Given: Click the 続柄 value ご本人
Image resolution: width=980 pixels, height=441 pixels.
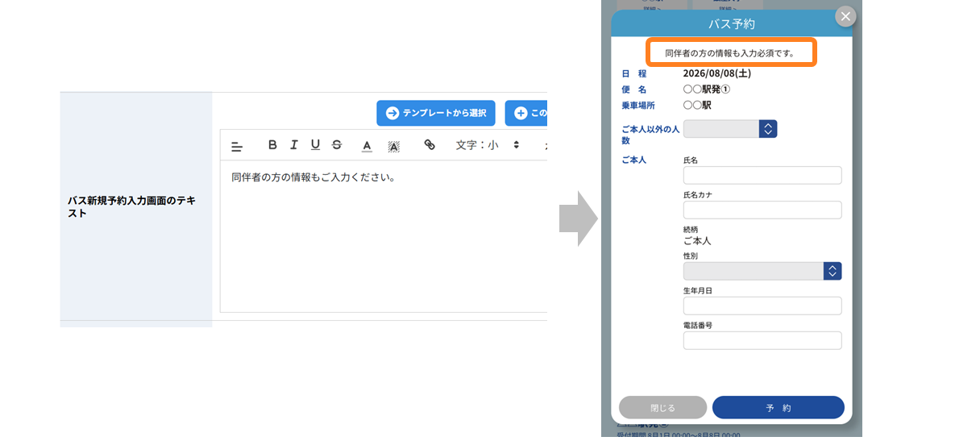Looking at the screenshot, I should click(x=697, y=240).
